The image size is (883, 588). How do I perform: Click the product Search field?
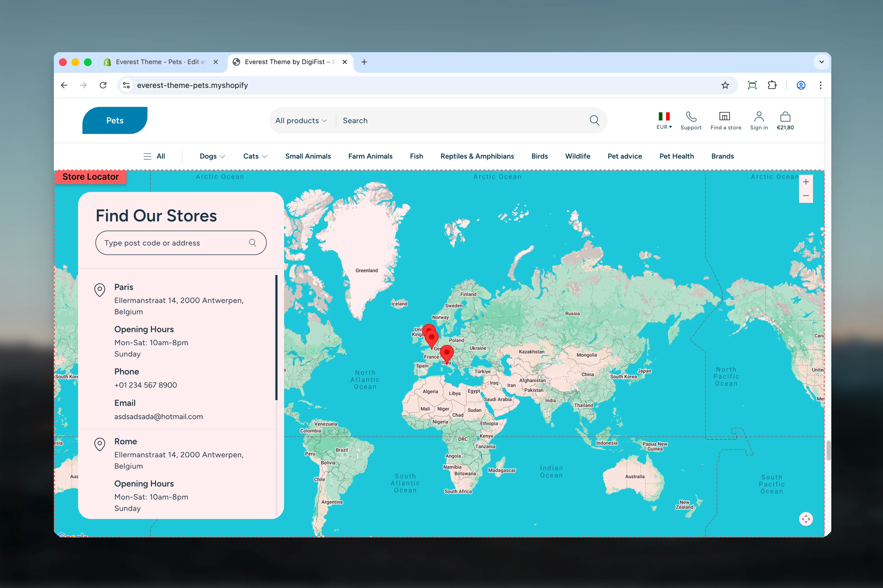pos(462,121)
